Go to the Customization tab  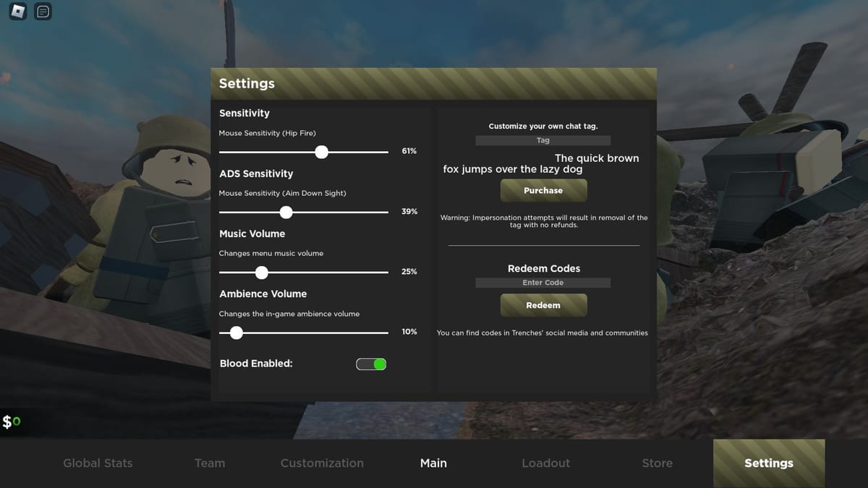[x=322, y=463]
